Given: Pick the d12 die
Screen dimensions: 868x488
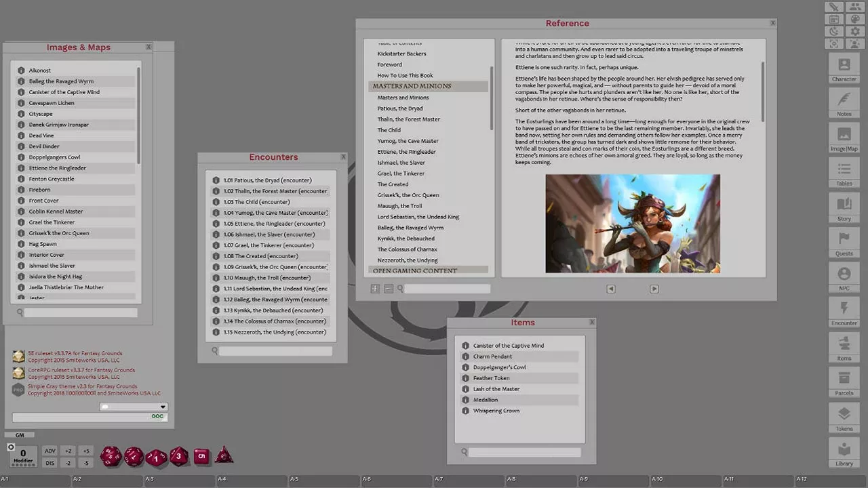Looking at the screenshot, I should tap(134, 457).
